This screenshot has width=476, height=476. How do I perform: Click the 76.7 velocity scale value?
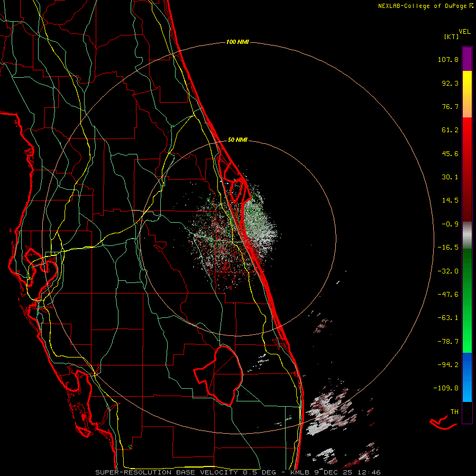coord(450,106)
